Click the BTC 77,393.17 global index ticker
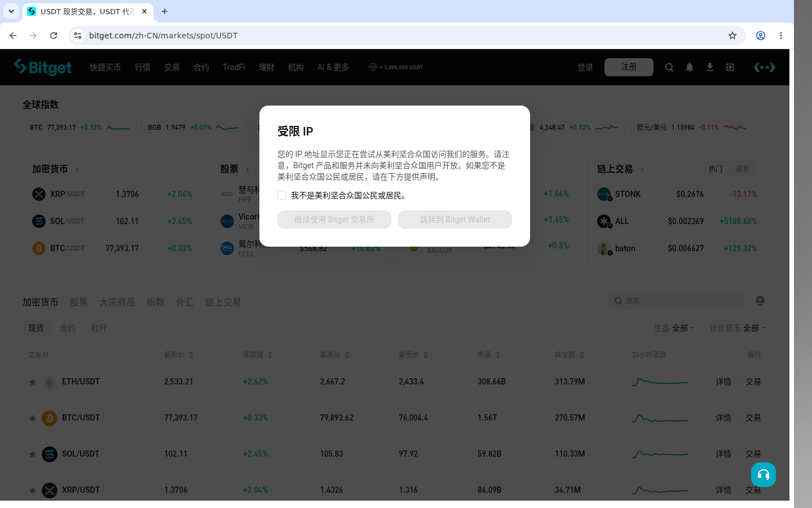The image size is (812, 508). 80,128
